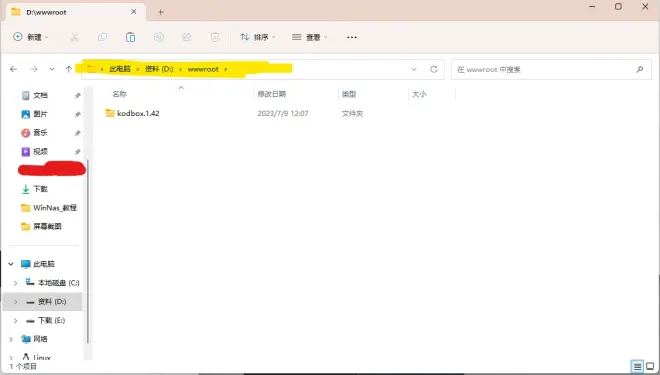Open Documents (文档) in quick access
This screenshot has height=375, width=660.
point(40,96)
